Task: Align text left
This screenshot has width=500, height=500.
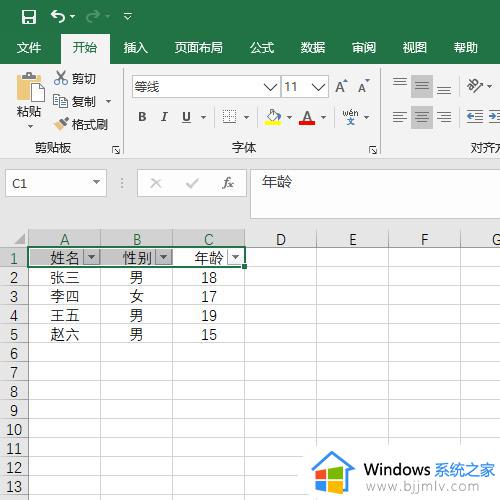Action: tap(400, 117)
